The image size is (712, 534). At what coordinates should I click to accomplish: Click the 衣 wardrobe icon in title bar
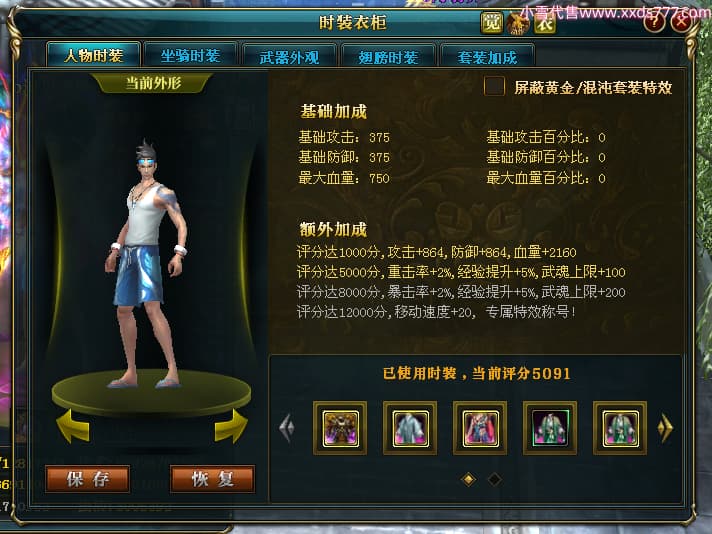pos(544,23)
